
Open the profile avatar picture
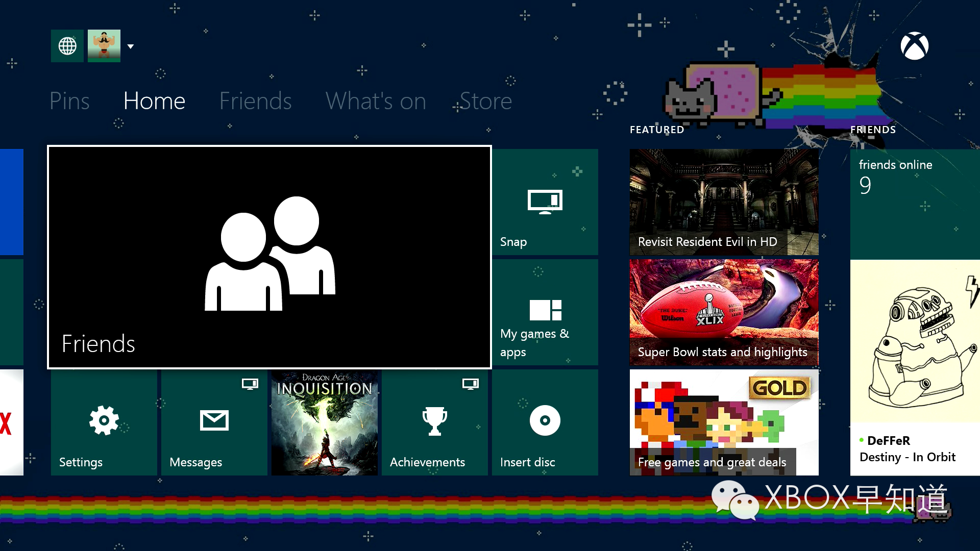(x=104, y=46)
